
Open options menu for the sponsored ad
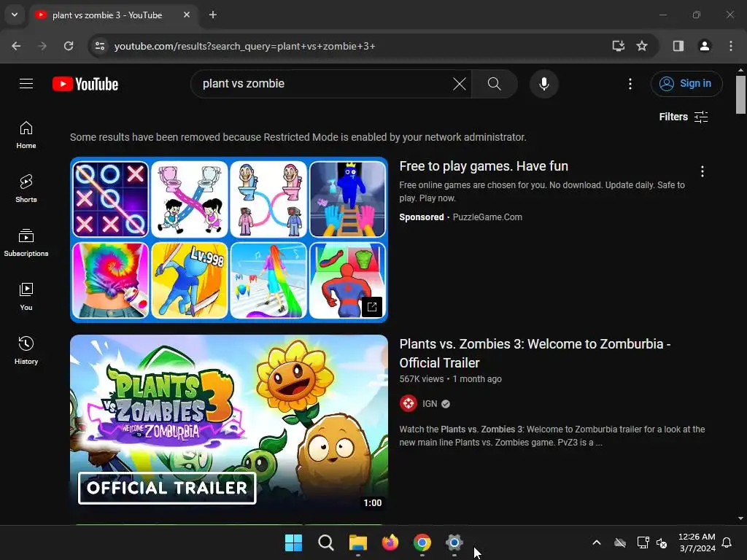(703, 171)
